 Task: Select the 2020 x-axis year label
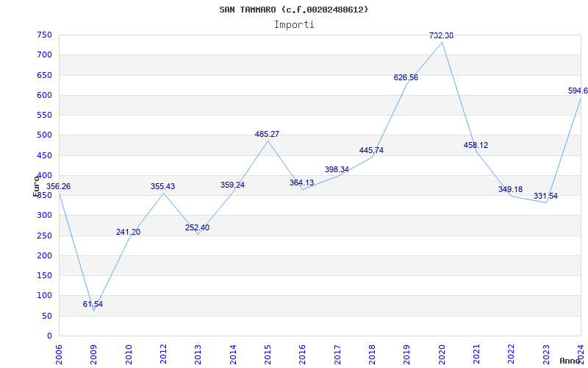(x=442, y=355)
